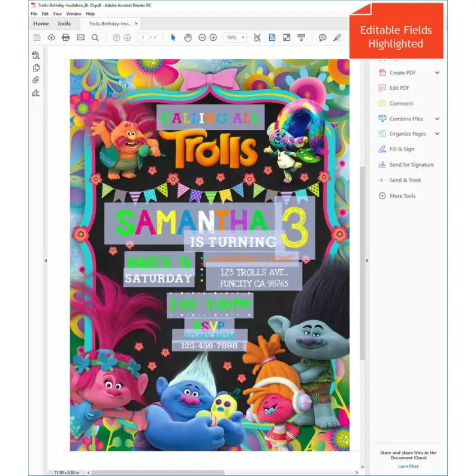The width and height of the screenshot is (476, 476).
Task: Select the highlighter pen tool
Action: click(337, 37)
